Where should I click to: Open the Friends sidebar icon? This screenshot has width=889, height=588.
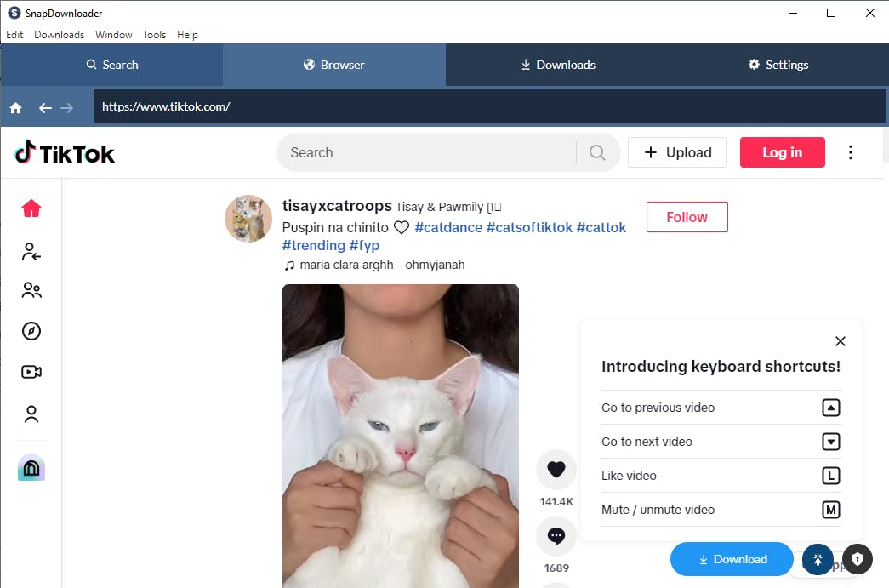point(31,290)
